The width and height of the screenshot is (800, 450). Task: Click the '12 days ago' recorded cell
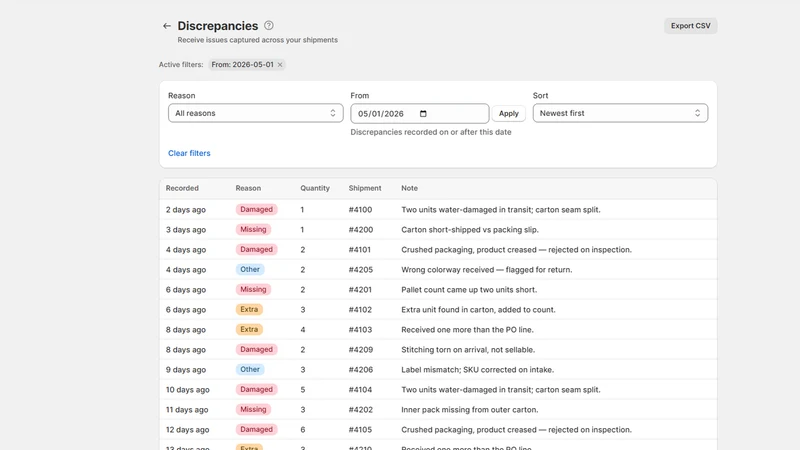[188, 430]
